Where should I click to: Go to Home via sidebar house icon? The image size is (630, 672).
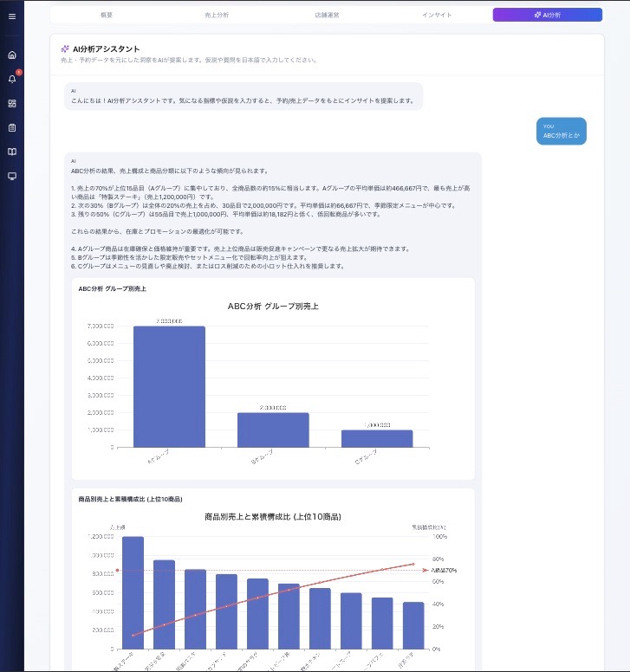12,55
